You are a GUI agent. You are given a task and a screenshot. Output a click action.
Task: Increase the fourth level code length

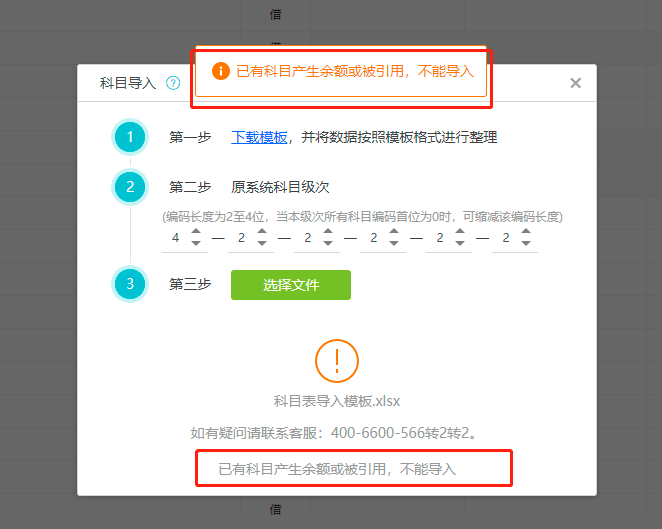tap(394, 231)
